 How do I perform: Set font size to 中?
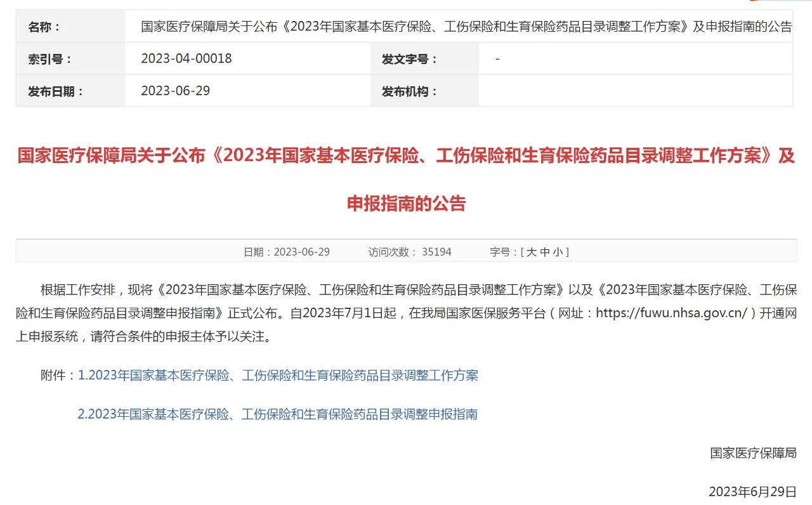(544, 252)
